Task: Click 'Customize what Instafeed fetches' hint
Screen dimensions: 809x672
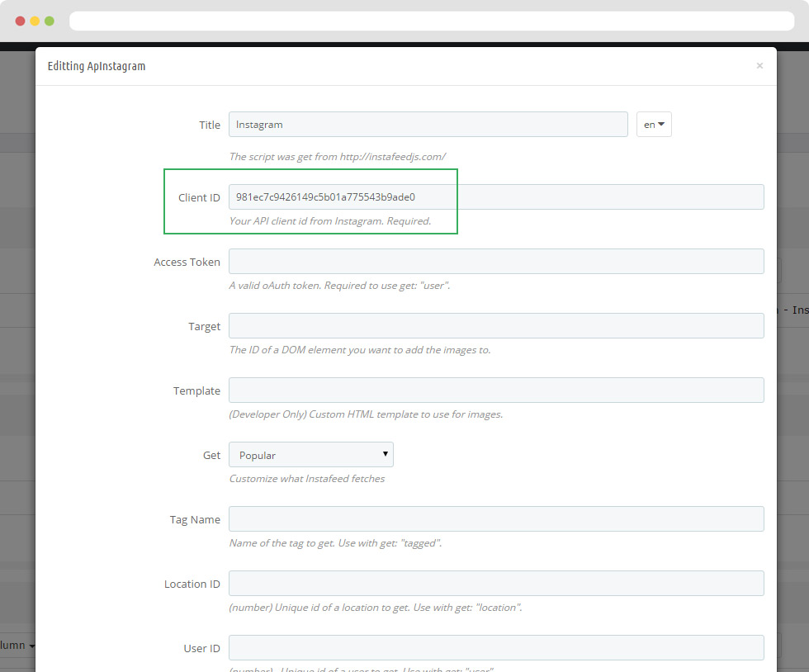Action: coord(307,479)
